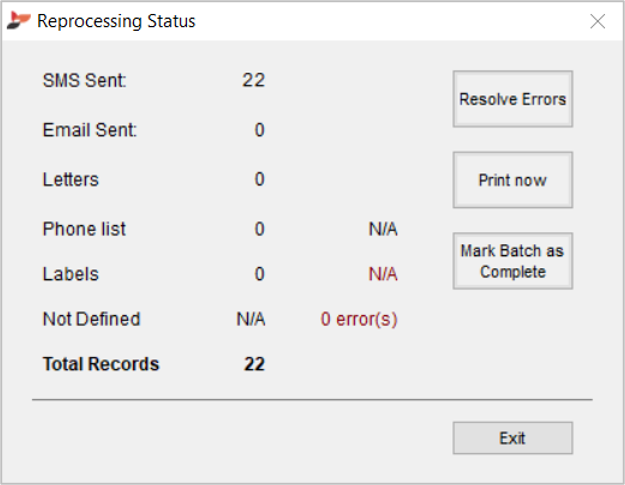Click the application logo in title bar
625x485 pixels.
click(18, 20)
